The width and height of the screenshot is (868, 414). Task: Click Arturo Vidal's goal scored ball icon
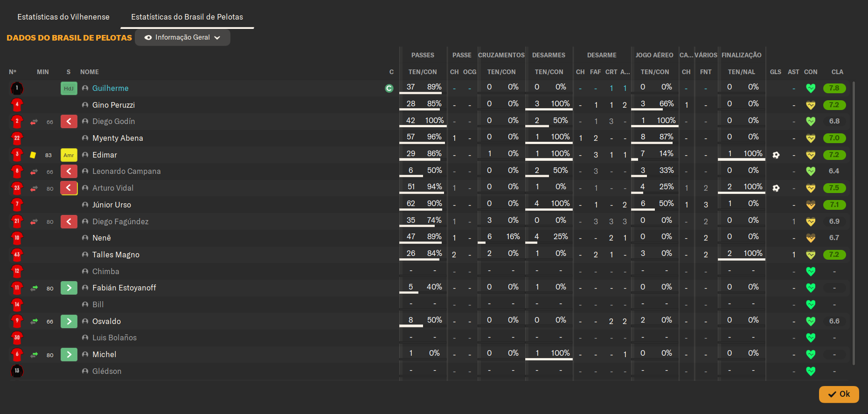(x=776, y=188)
